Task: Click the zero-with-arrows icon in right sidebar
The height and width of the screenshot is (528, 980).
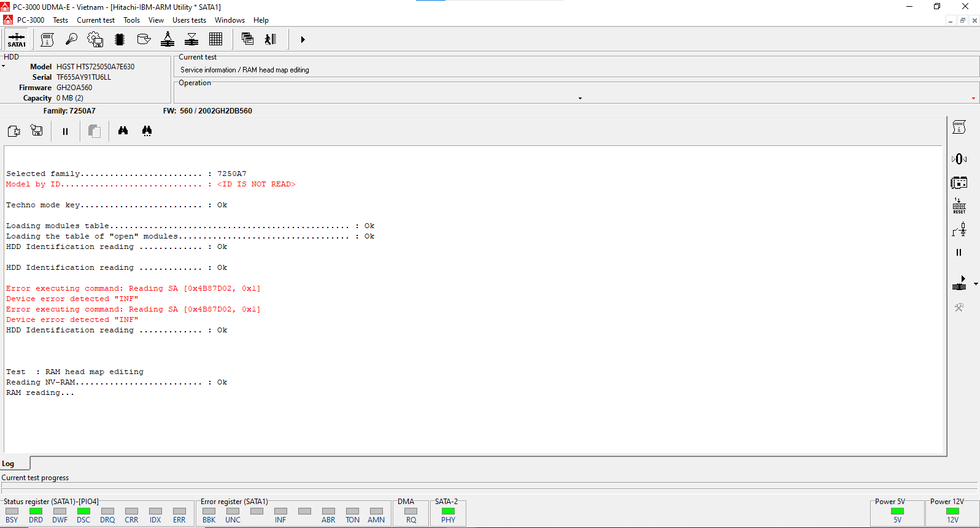Action: pos(959,159)
